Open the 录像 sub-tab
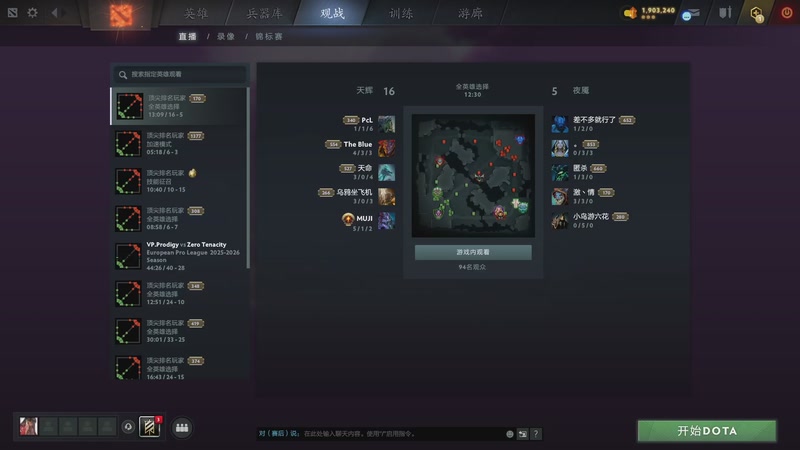The image size is (800, 450). [226, 36]
